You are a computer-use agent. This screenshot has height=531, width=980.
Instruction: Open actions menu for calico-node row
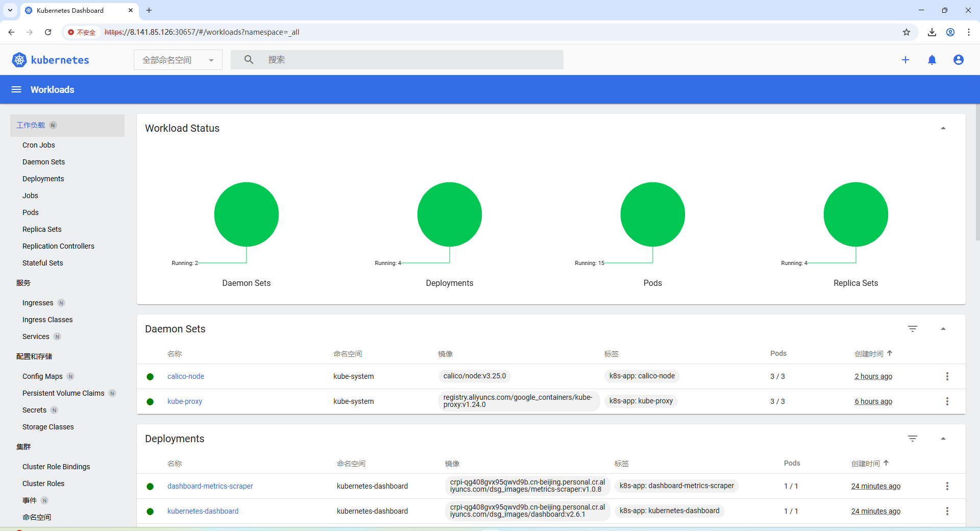tap(947, 376)
